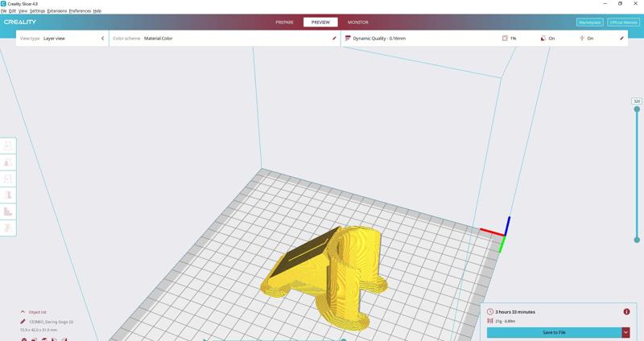
Task: Open the red info icon for print details
Action: point(626,312)
